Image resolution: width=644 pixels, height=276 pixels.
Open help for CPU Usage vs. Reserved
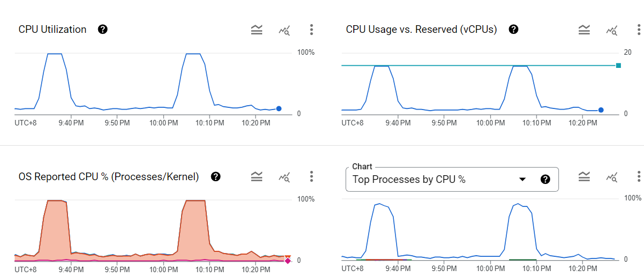coord(513,30)
